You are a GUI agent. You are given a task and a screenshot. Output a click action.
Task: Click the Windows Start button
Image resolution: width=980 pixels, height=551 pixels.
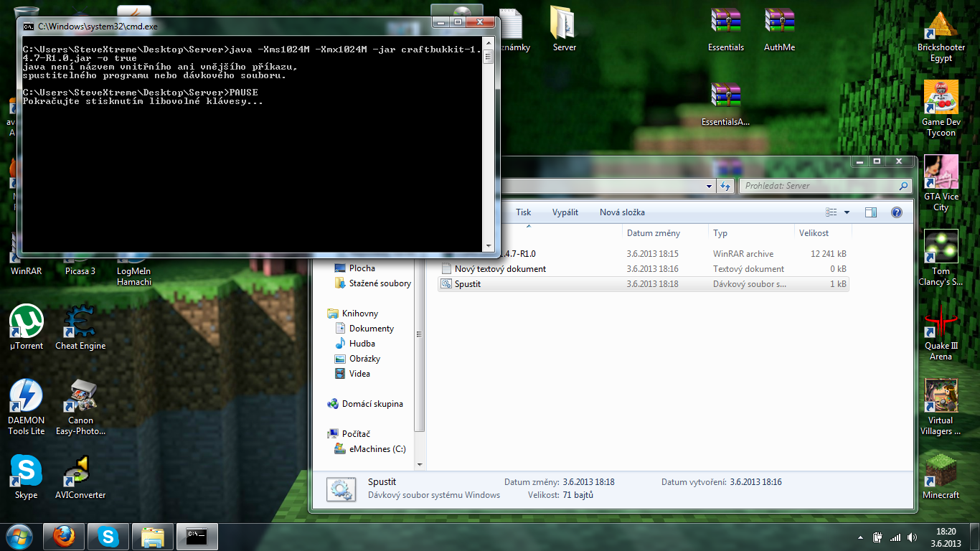[x=19, y=536]
